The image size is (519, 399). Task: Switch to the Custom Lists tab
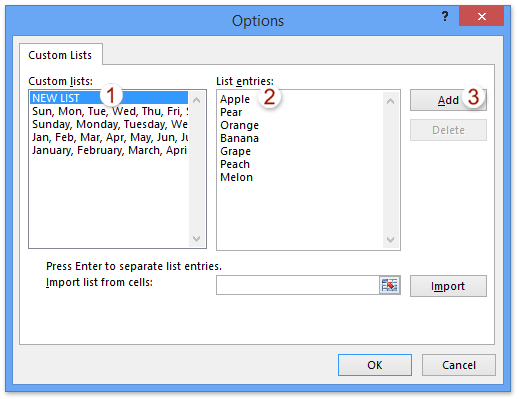(x=60, y=55)
